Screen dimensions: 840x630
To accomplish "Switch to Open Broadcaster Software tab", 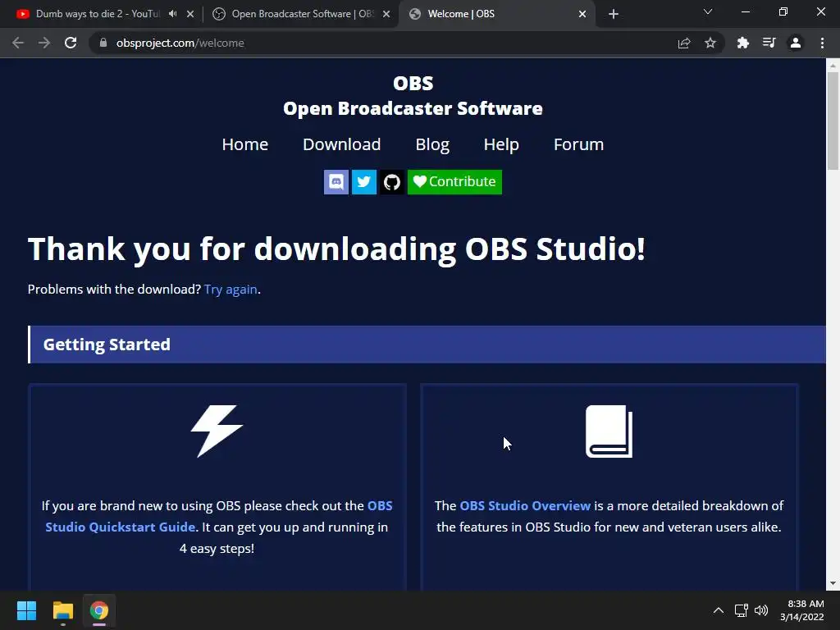I will pos(302,14).
